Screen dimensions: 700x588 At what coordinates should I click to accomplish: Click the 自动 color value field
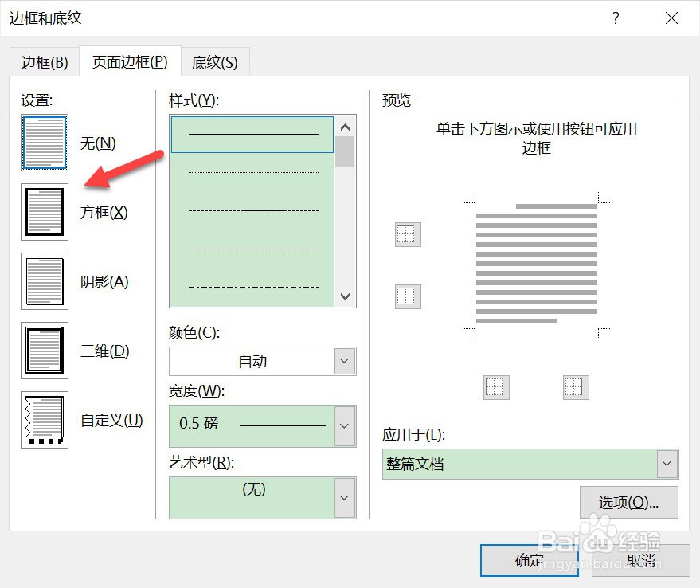coord(252,361)
